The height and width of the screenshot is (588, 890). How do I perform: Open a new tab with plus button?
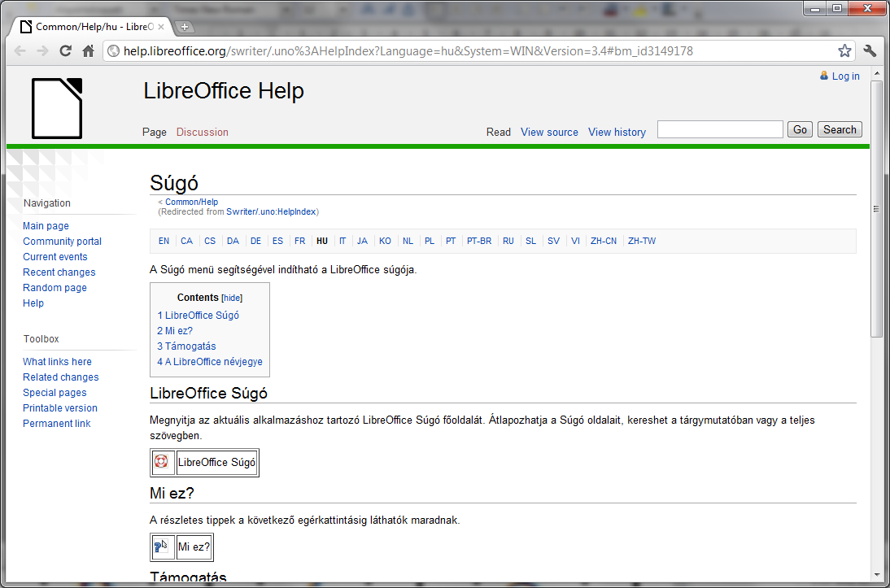coord(184,27)
